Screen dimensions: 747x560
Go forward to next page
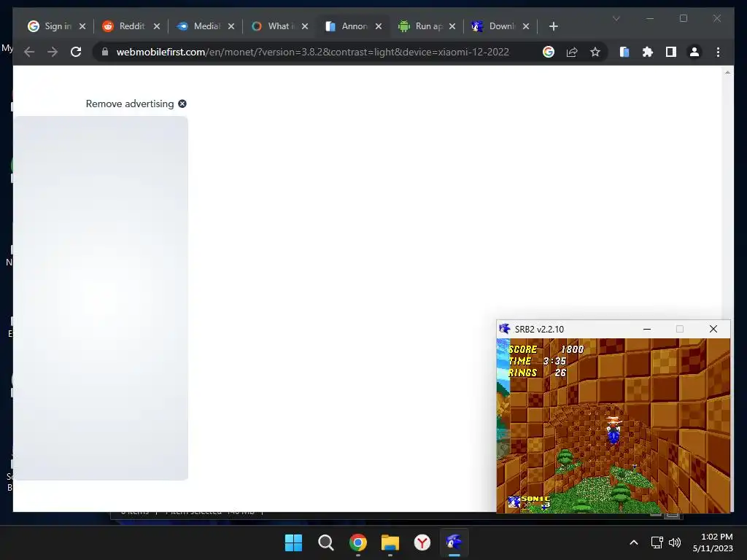click(53, 52)
